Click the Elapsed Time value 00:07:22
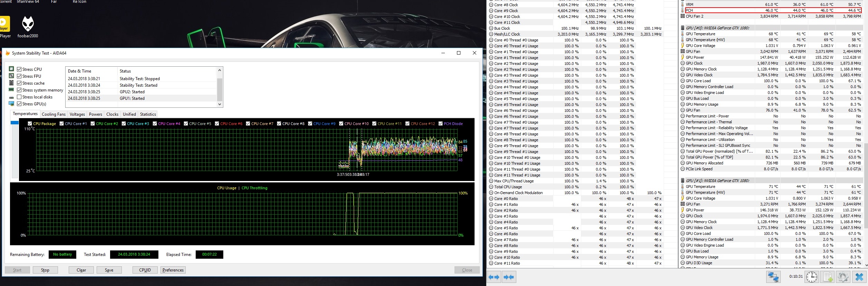The width and height of the screenshot is (868, 286). tap(209, 255)
